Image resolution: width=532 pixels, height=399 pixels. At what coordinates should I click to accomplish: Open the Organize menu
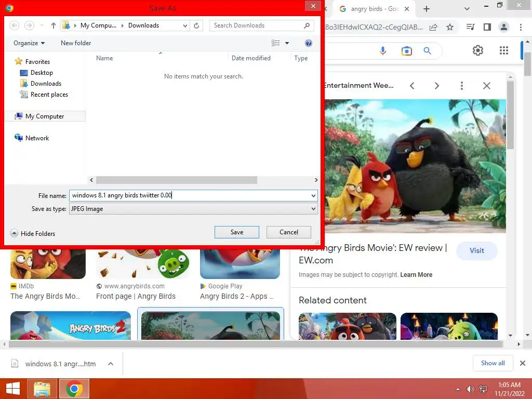29,43
